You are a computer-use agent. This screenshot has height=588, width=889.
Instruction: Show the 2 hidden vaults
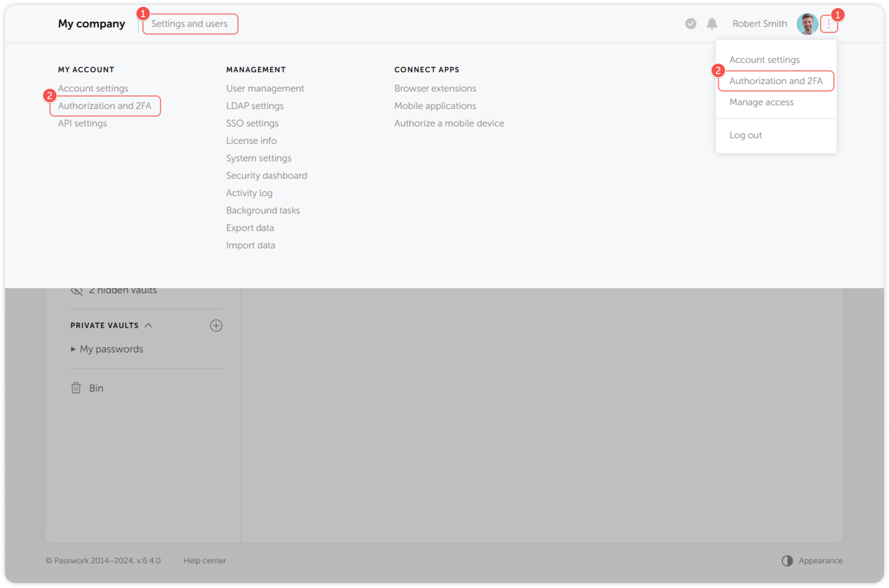point(123,289)
